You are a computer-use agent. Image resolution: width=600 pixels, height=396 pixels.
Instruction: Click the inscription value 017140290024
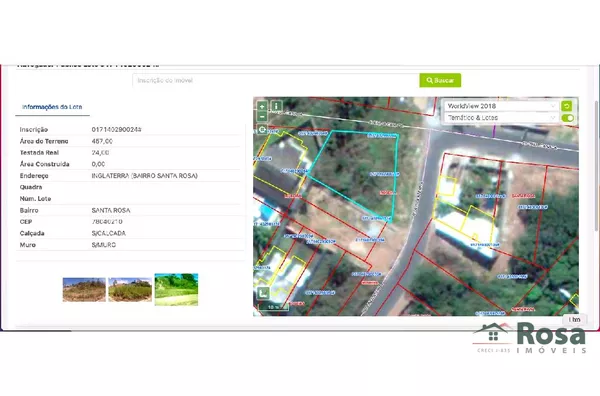click(x=116, y=130)
